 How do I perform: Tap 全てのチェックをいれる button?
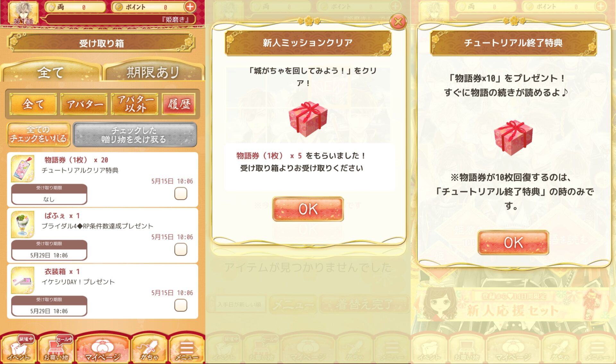[x=38, y=134]
